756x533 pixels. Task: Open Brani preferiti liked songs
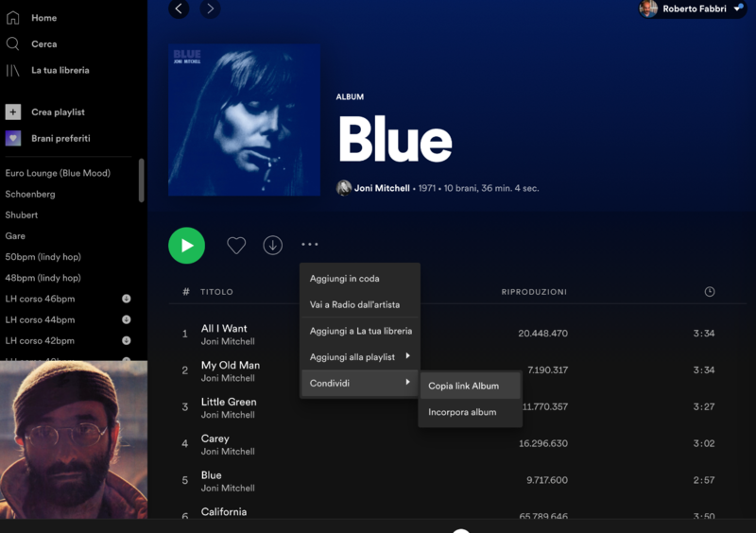[x=60, y=139]
